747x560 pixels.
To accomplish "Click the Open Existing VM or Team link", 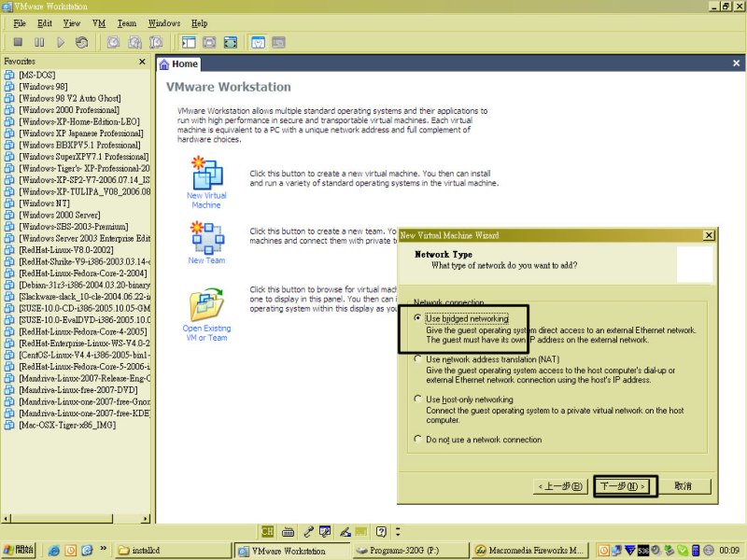I will point(206,333).
